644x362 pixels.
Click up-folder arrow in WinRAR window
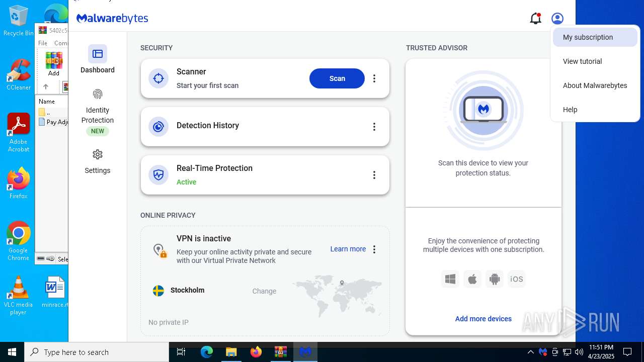click(x=45, y=87)
